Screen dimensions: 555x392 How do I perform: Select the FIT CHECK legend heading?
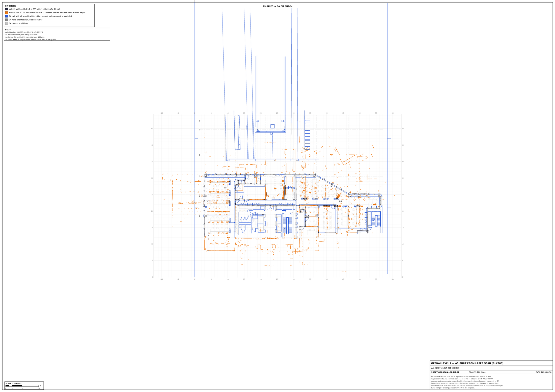10,6
